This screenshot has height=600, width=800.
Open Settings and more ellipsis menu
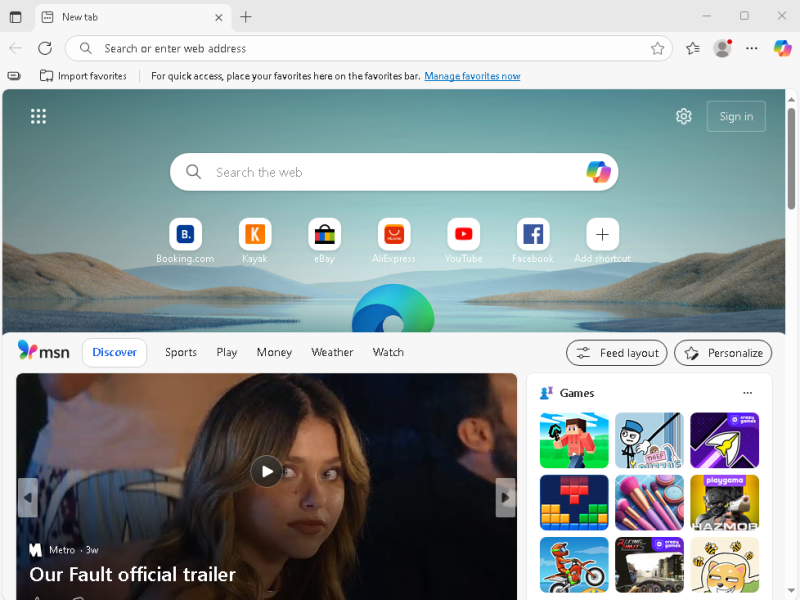[752, 48]
